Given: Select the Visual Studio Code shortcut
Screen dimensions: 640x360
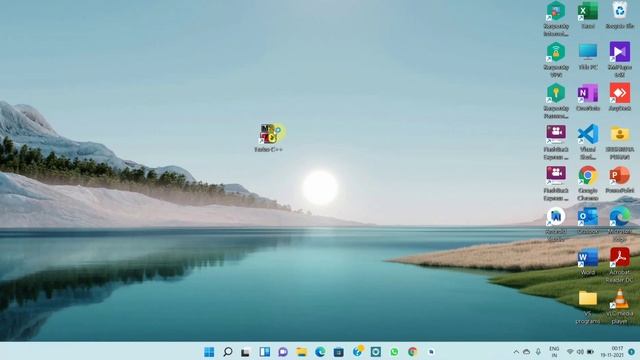Looking at the screenshot, I should click(x=588, y=142).
